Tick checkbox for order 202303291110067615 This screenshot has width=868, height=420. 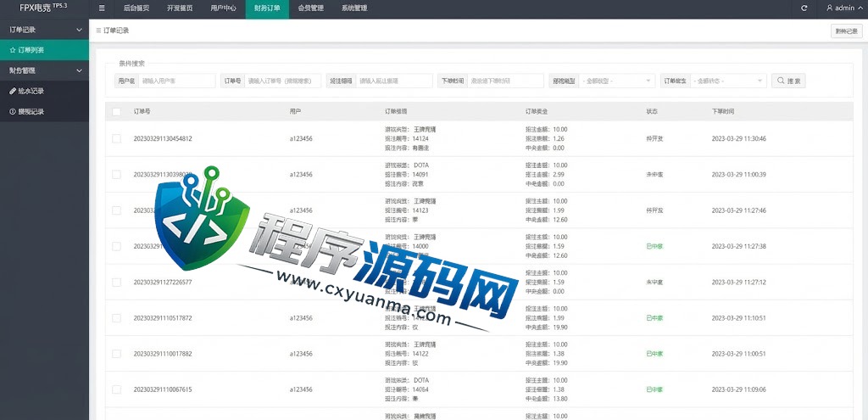116,389
